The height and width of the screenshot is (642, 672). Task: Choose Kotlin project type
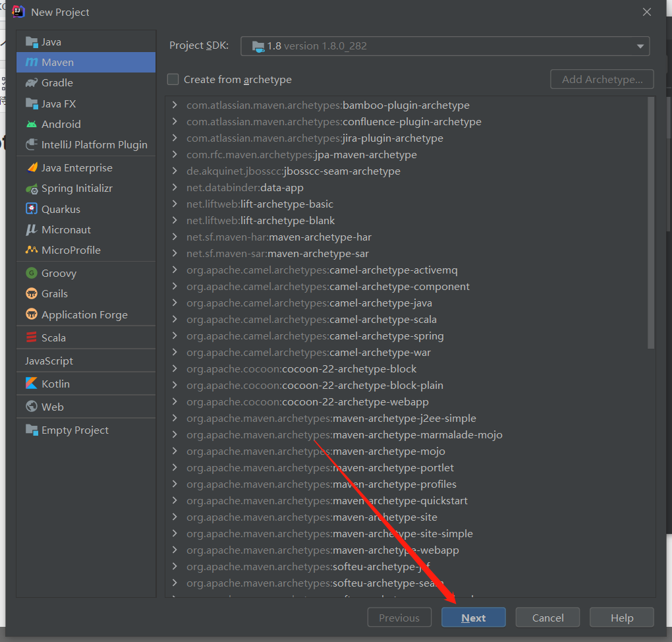pos(86,384)
